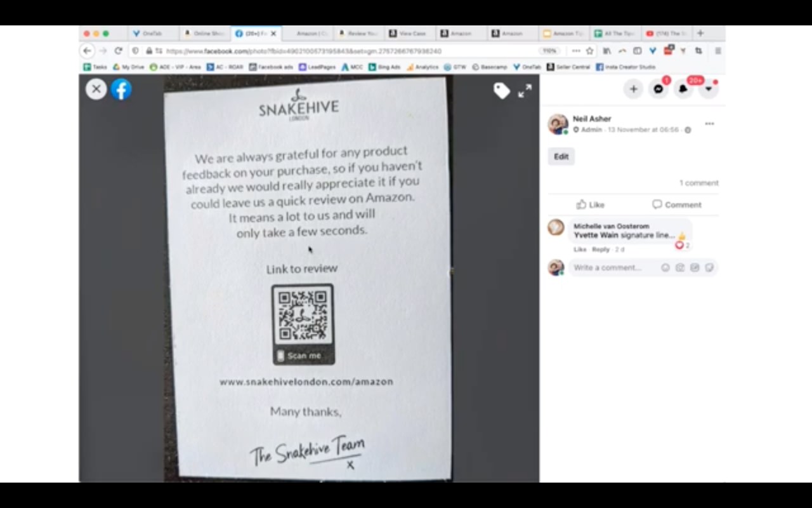Switch to the All The Tips tab
This screenshot has height=508, width=812.
click(x=615, y=33)
